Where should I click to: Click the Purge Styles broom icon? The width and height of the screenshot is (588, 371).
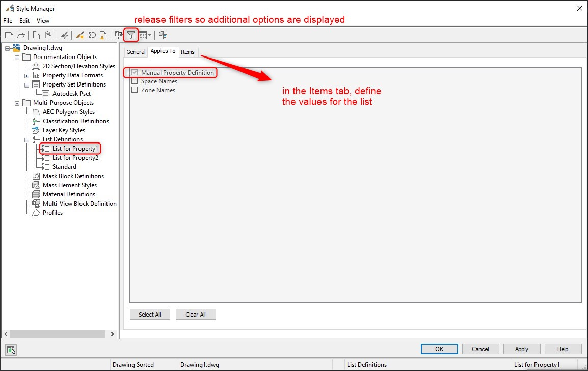point(103,35)
